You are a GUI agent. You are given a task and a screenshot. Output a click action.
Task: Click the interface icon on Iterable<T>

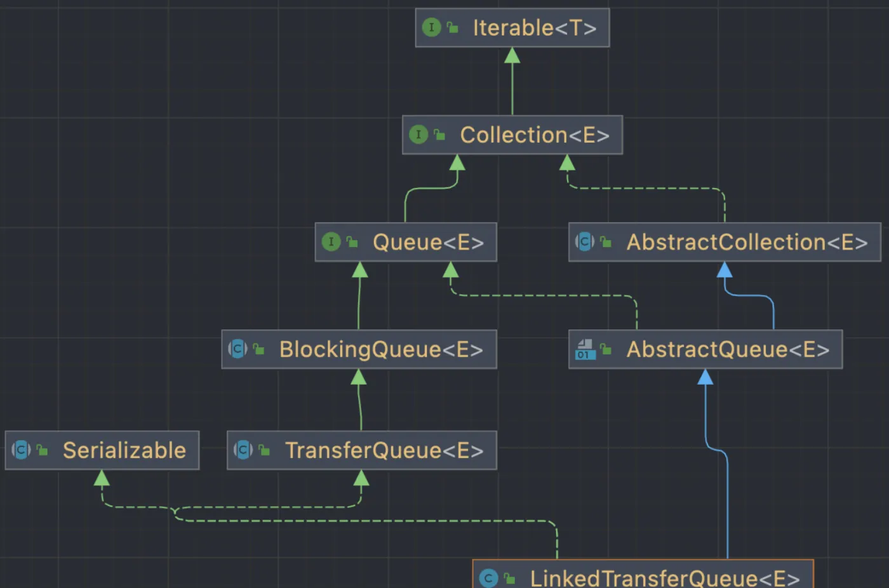pos(432,27)
